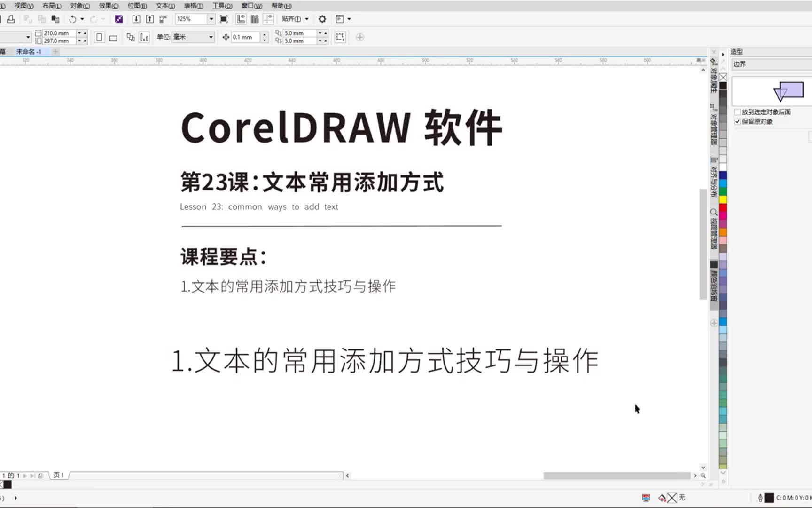Set page to portrait orientation
The width and height of the screenshot is (812, 508).
coord(99,37)
